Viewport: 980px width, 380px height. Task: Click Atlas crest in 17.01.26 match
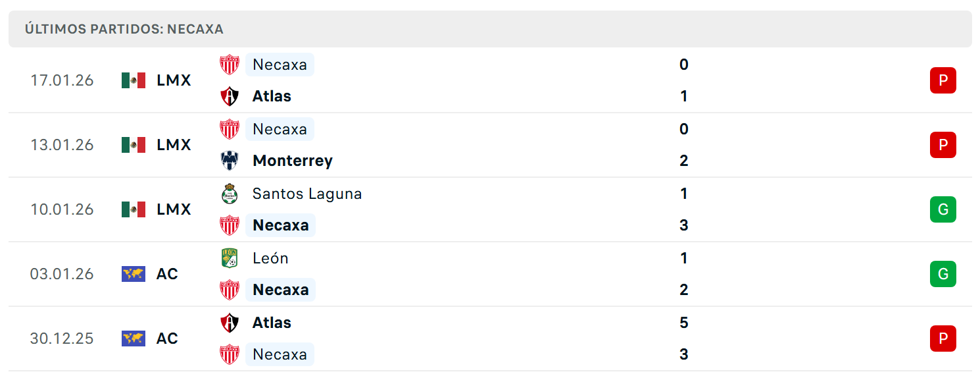coord(230,96)
